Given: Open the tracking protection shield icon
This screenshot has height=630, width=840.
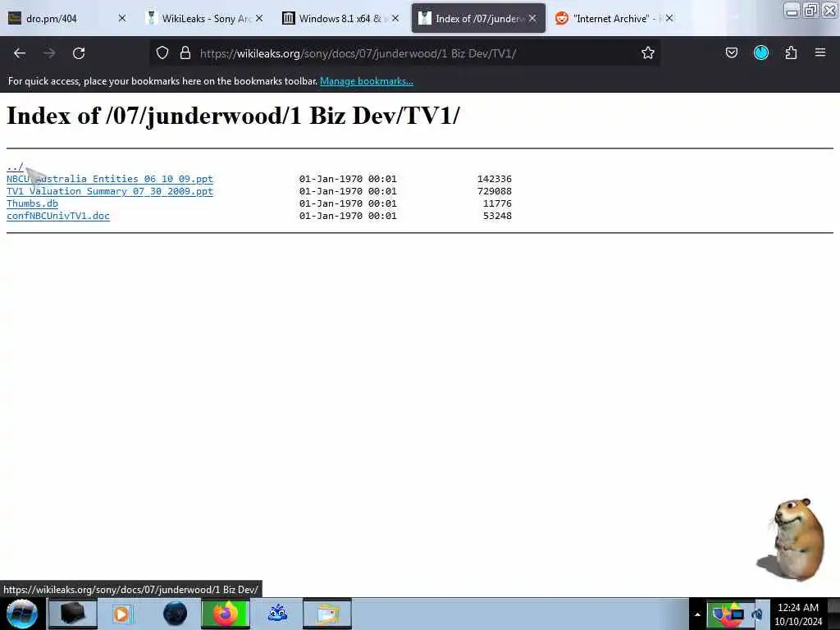Looking at the screenshot, I should 162,52.
